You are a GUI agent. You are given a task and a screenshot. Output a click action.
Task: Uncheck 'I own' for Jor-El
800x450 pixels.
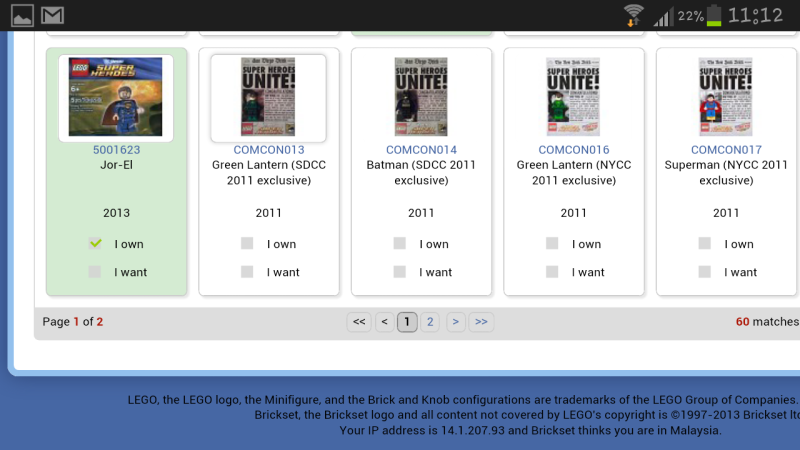[95, 243]
